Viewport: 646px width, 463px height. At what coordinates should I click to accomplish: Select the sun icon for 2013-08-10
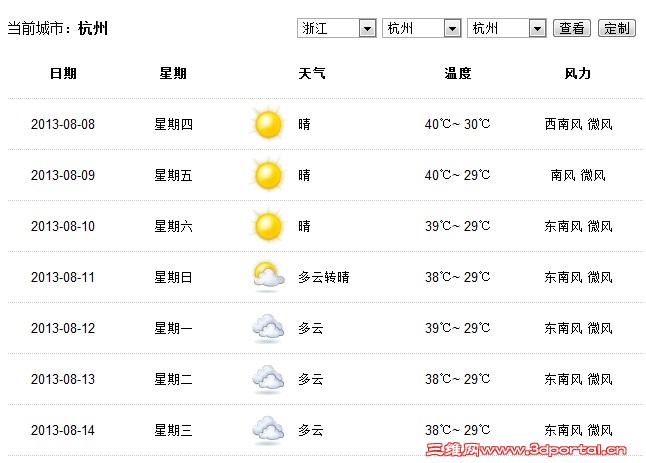tap(268, 226)
